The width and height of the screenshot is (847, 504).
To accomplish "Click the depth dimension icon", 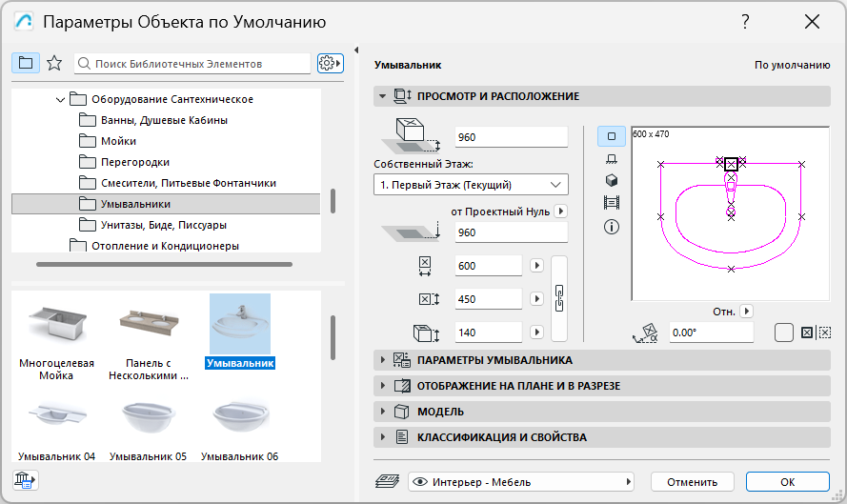I will pos(430,299).
